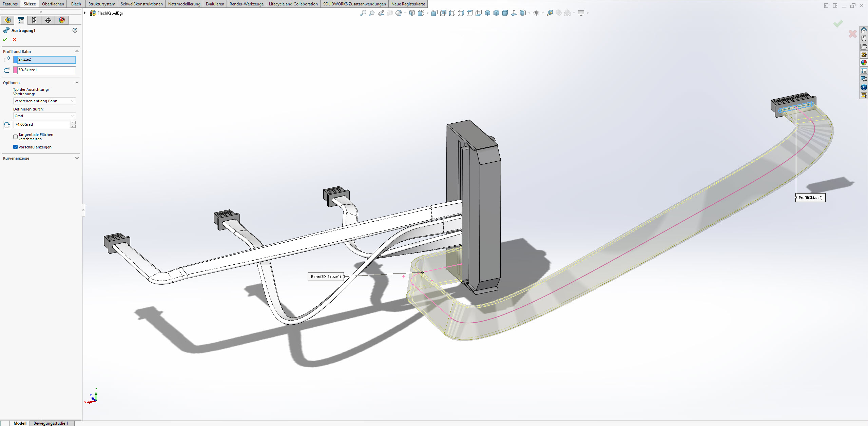
Task: Switch to the Oberflächen tab
Action: click(53, 4)
